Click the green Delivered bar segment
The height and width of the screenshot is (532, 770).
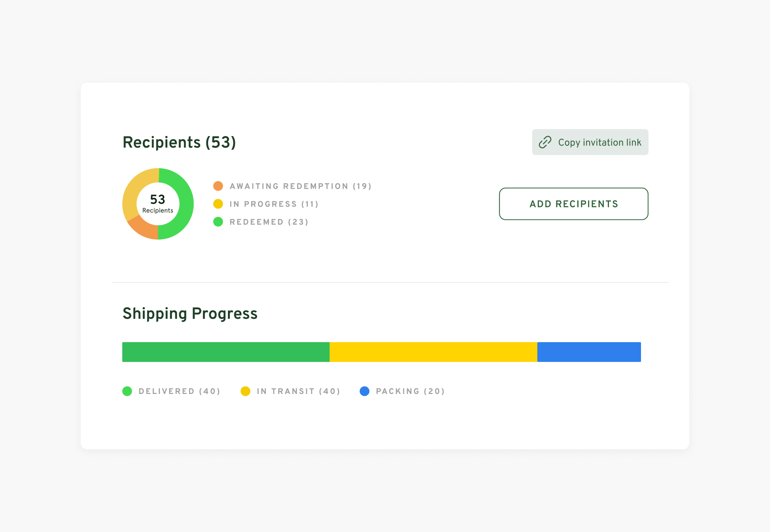pyautogui.click(x=226, y=352)
